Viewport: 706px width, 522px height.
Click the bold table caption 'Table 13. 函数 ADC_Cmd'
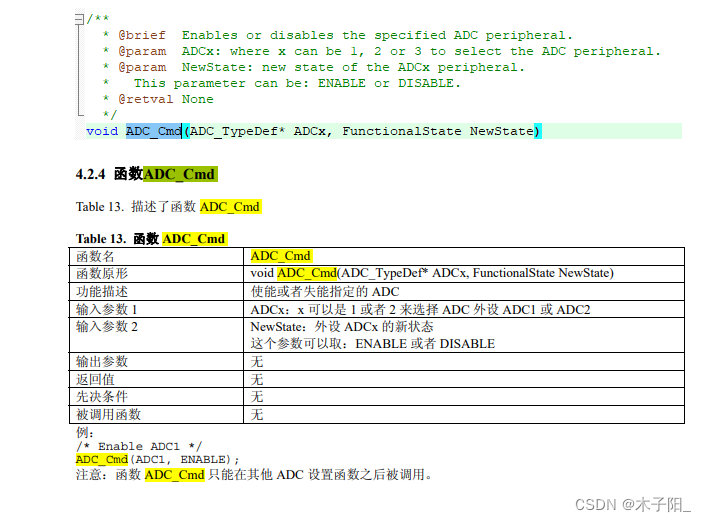[151, 239]
